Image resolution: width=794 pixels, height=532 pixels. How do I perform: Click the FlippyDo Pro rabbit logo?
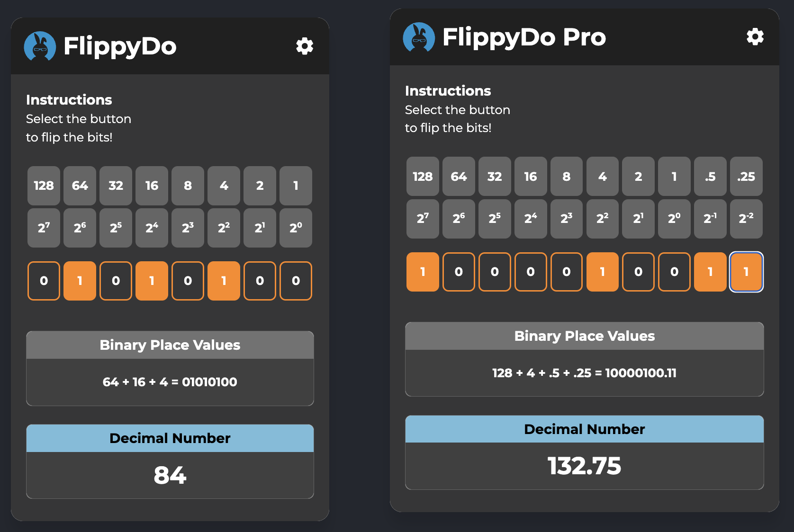tap(419, 37)
